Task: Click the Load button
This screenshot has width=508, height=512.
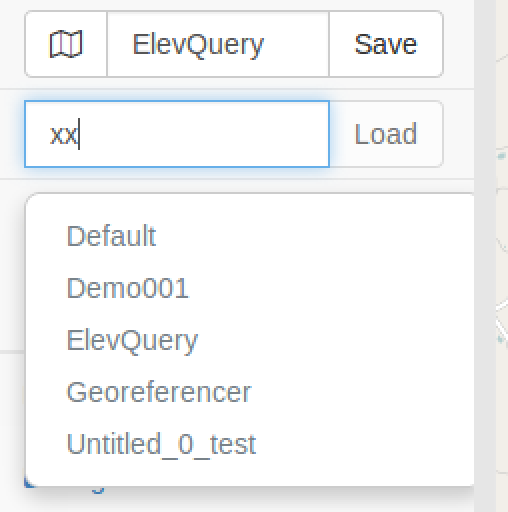Action: (x=386, y=134)
